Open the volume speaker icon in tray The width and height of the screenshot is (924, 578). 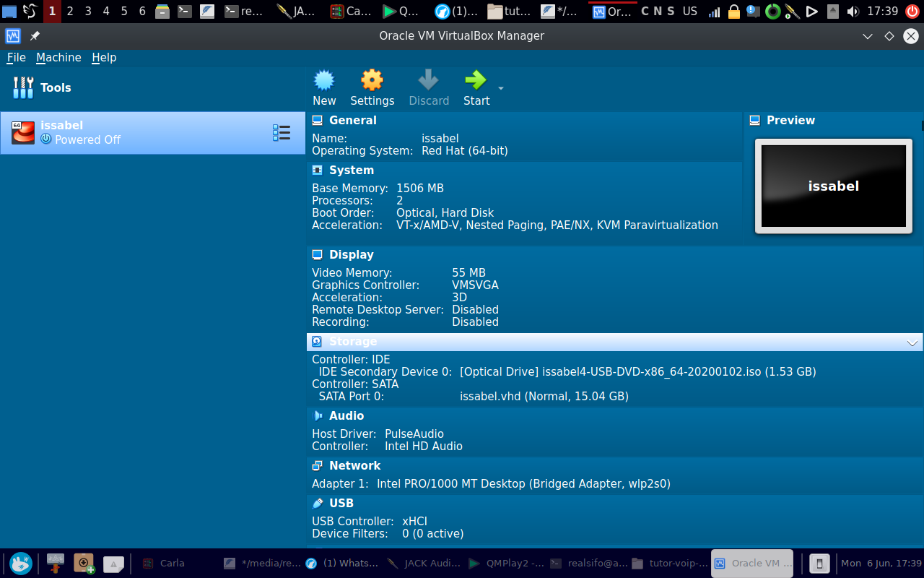(x=853, y=12)
